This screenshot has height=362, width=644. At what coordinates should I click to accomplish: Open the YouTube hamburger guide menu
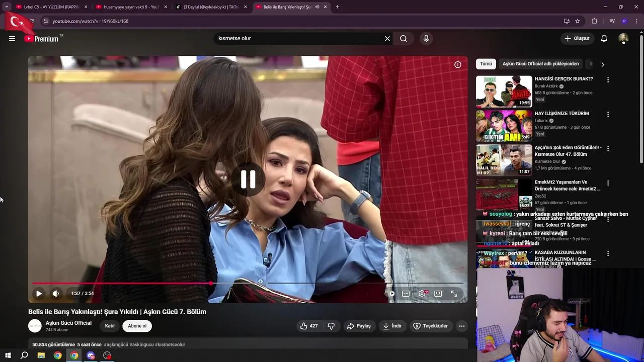(x=12, y=38)
